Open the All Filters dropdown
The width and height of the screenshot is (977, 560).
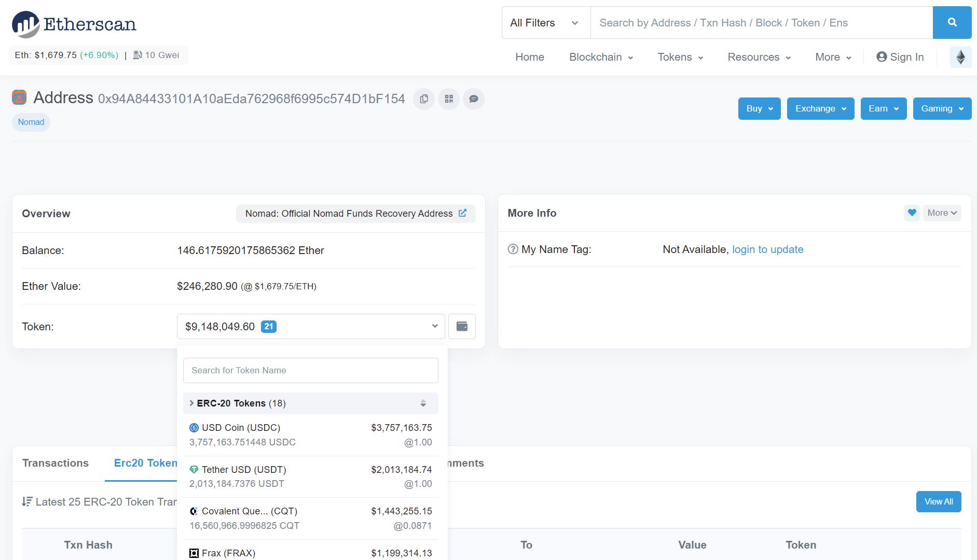[x=546, y=22]
